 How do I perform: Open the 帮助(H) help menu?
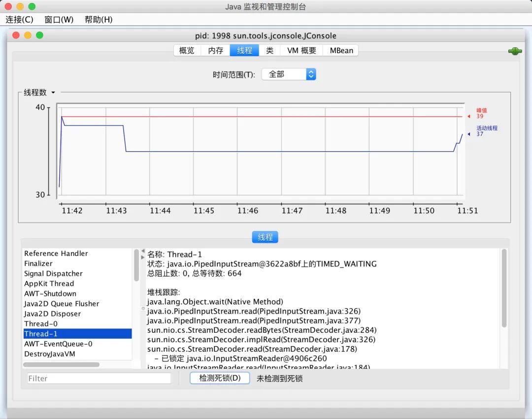coord(99,20)
